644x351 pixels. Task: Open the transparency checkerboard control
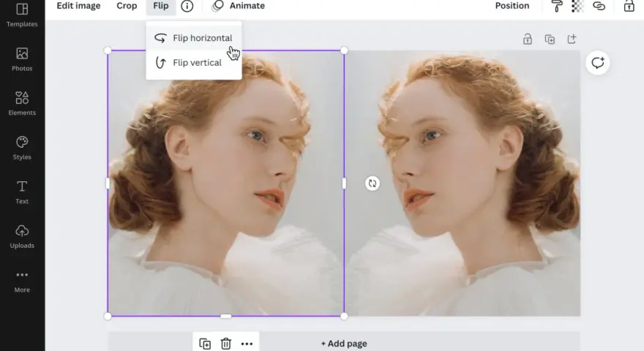click(x=577, y=6)
